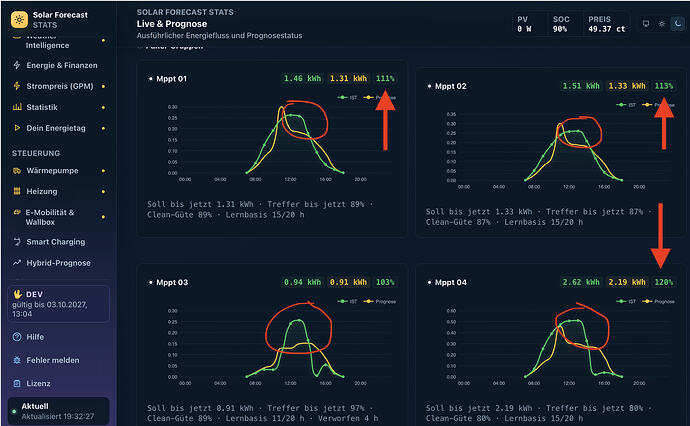
Task: Click the hand icon in DEV card
Action: (18, 294)
